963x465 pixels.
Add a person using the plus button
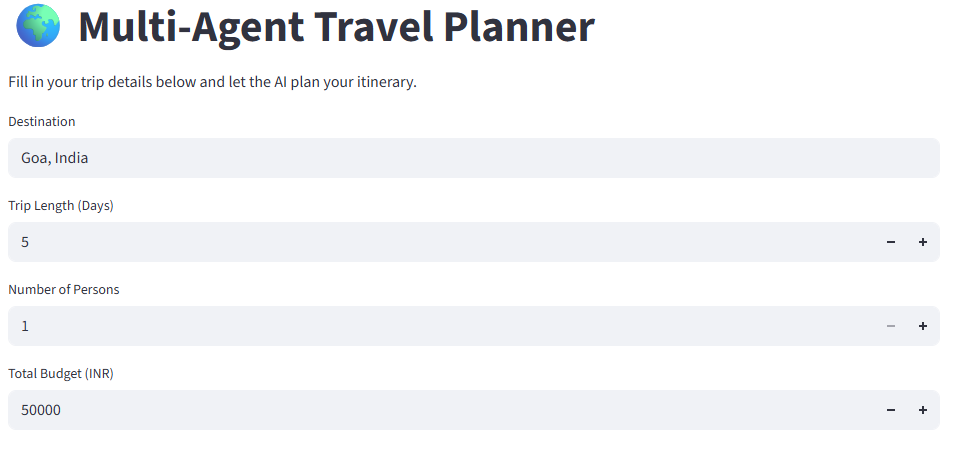(922, 326)
